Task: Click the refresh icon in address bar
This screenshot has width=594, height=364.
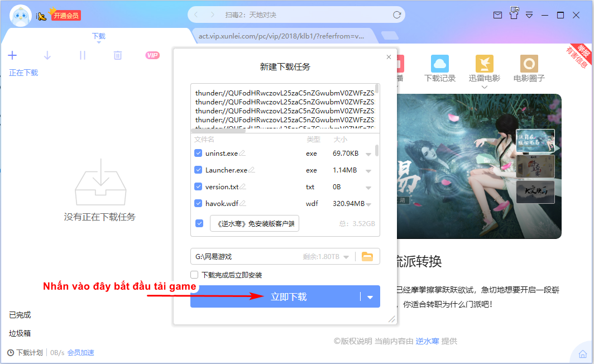Action: point(396,15)
